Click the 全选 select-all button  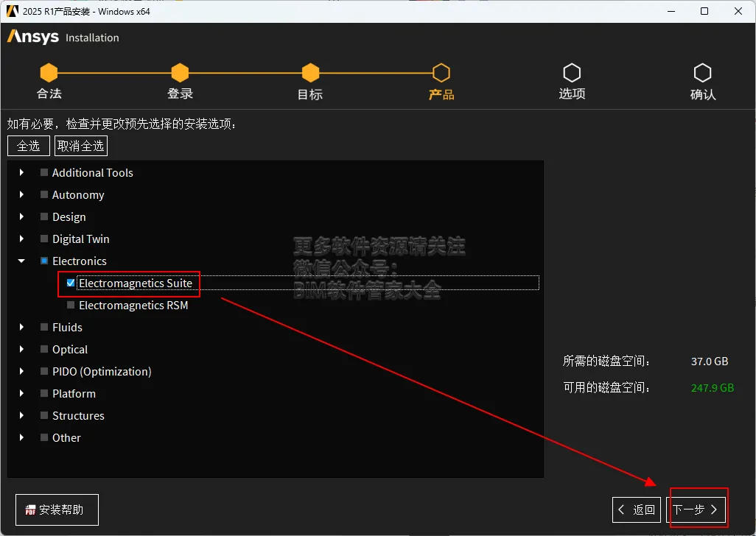click(x=29, y=146)
